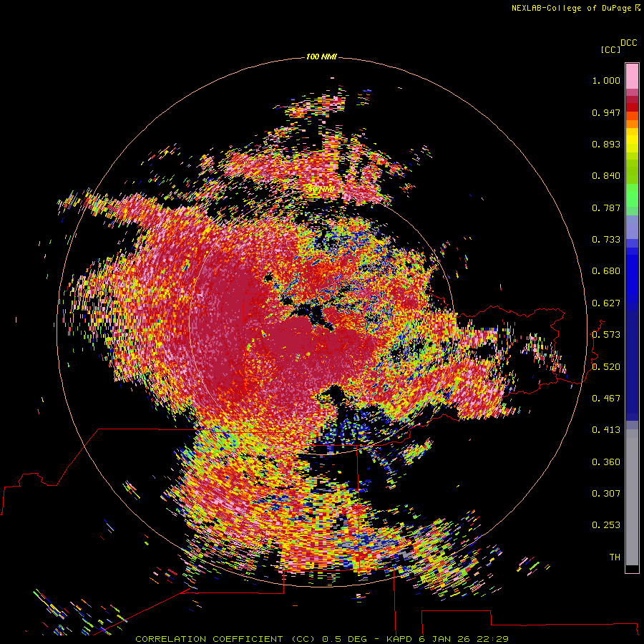Click the NEXLAB-College of DuPage label

[x=571, y=8]
